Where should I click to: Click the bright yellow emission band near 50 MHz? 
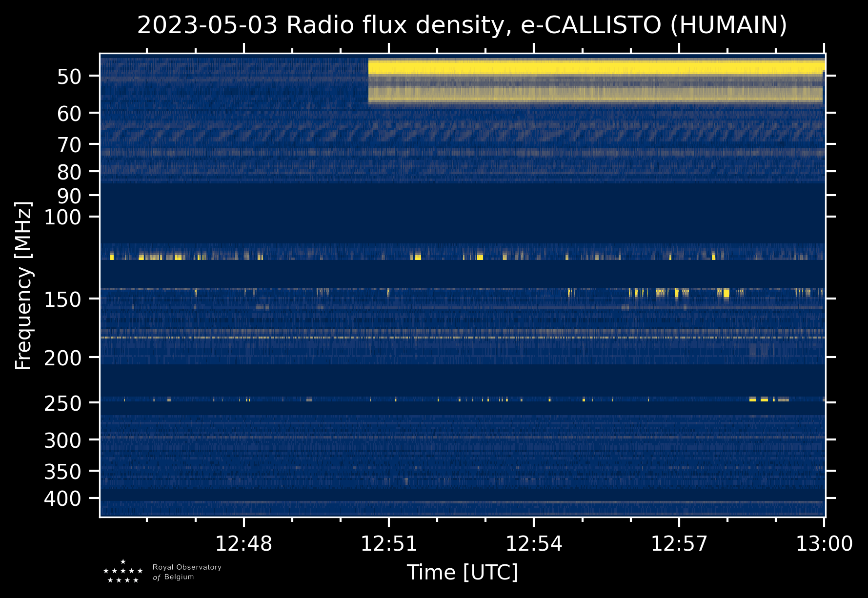click(596, 67)
